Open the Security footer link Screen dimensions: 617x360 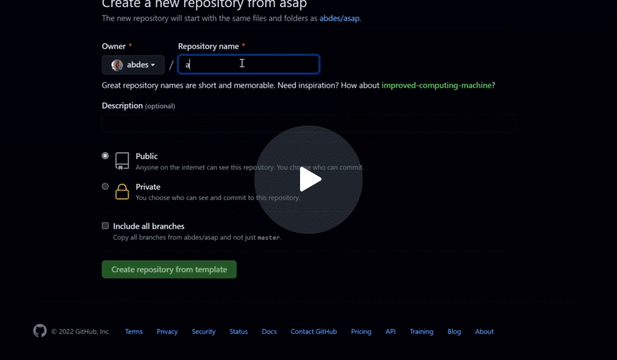[x=203, y=332]
